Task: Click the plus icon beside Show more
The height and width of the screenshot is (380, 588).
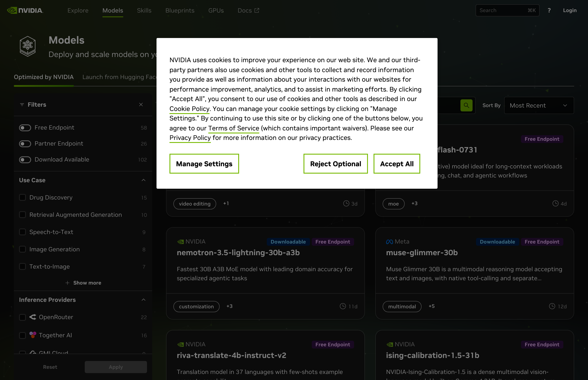Action: [x=67, y=283]
